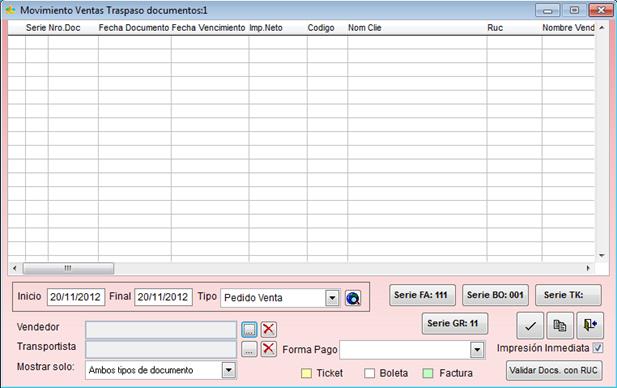Clear Vendedor with its red X button
This screenshot has height=388, width=617.
pyautogui.click(x=268, y=329)
